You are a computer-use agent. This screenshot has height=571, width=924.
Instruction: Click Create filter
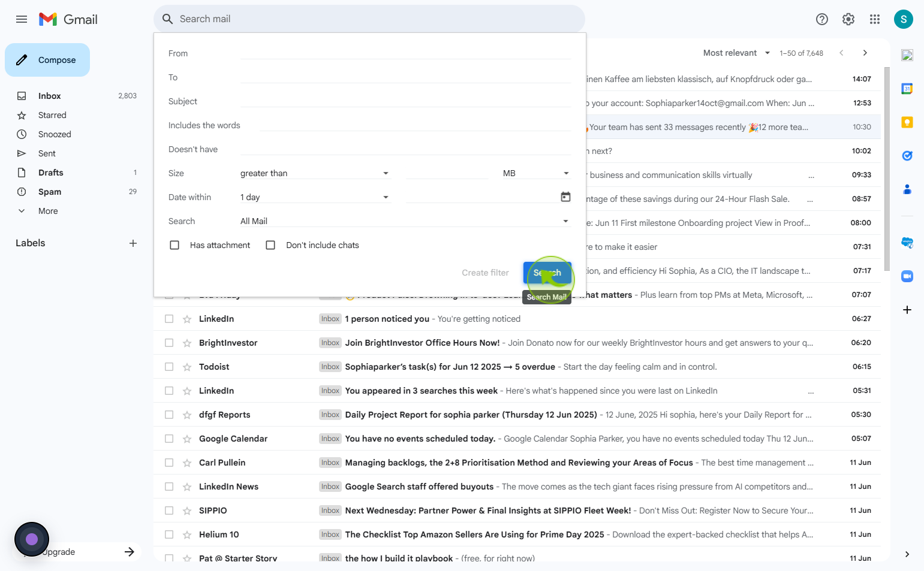click(485, 273)
